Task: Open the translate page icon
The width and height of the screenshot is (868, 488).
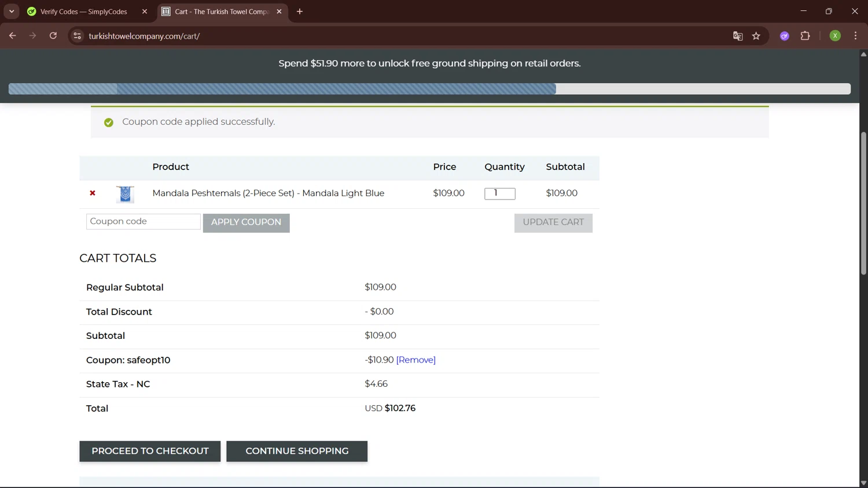Action: [x=738, y=36]
